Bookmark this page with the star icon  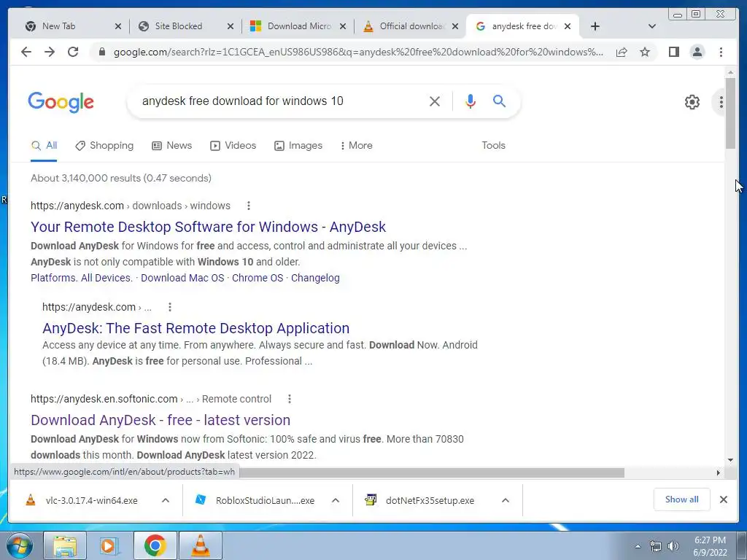[x=645, y=52]
